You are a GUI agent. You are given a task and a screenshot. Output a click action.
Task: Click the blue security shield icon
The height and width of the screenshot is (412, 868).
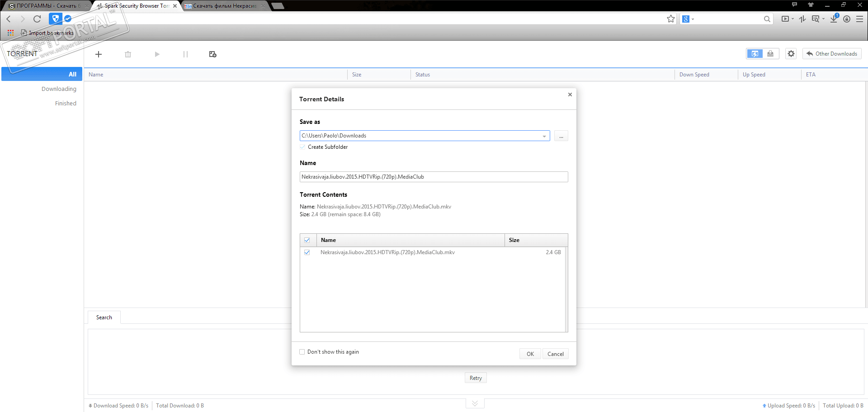[x=55, y=19]
